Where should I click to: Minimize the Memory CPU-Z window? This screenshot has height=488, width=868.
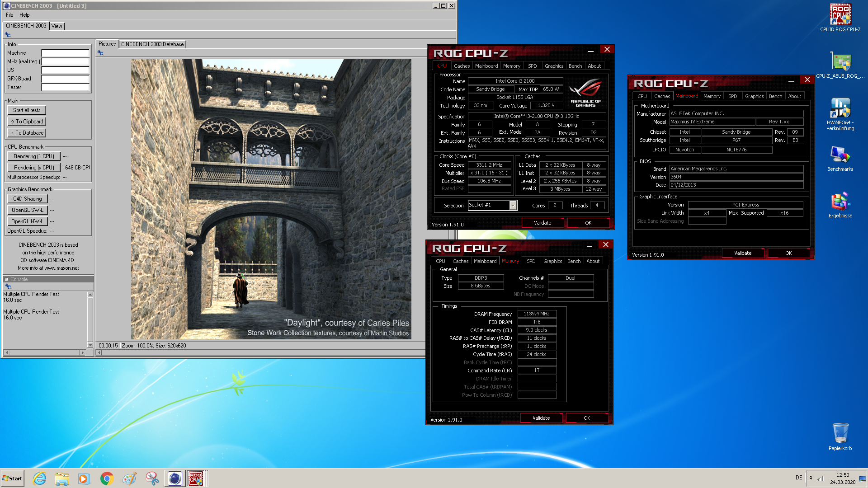pyautogui.click(x=589, y=246)
